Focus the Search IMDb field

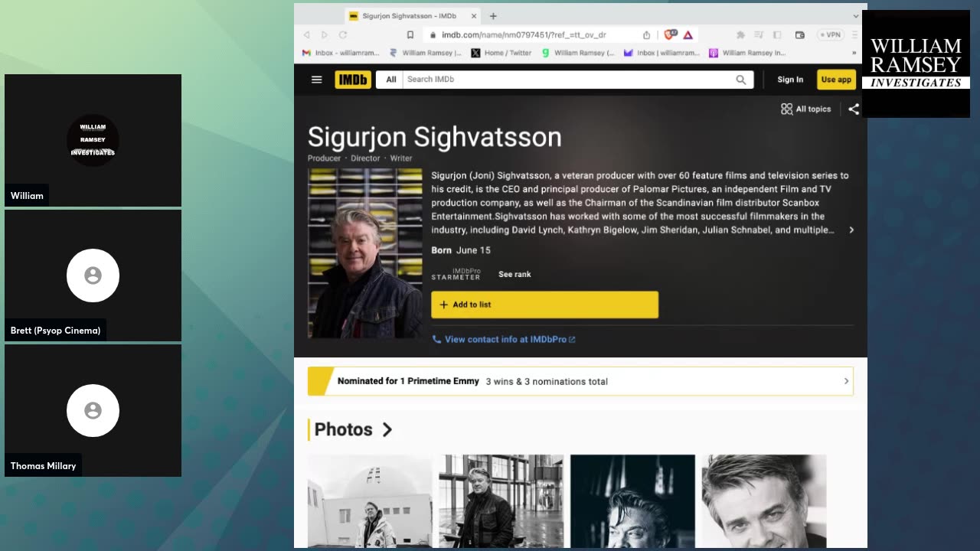click(x=567, y=80)
